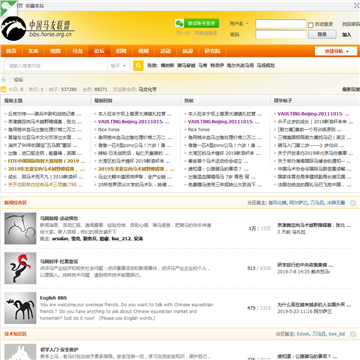Image resolution: width=360 pixels, height=360 pixels.
Task: Click member count 88271 in stats bar
Action: coord(101,89)
